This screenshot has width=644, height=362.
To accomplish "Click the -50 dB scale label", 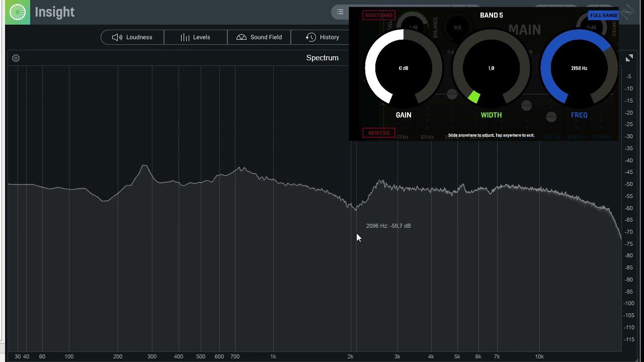I will pos(629,184).
